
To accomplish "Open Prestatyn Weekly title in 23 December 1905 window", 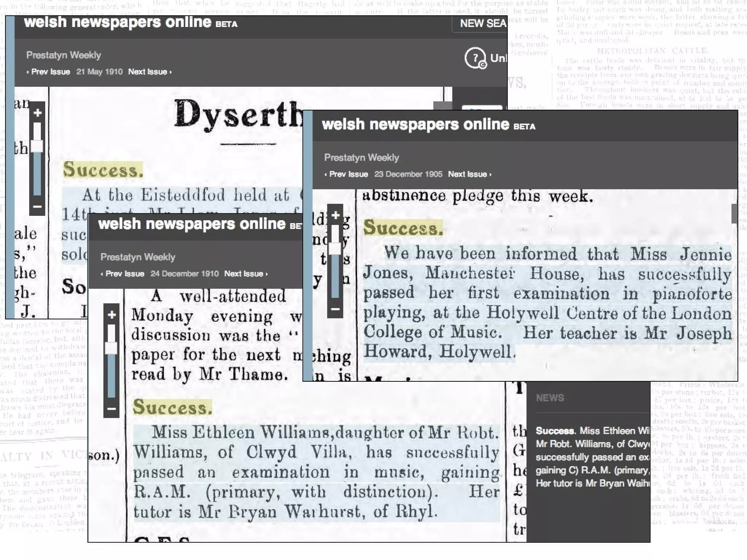I will [x=361, y=158].
